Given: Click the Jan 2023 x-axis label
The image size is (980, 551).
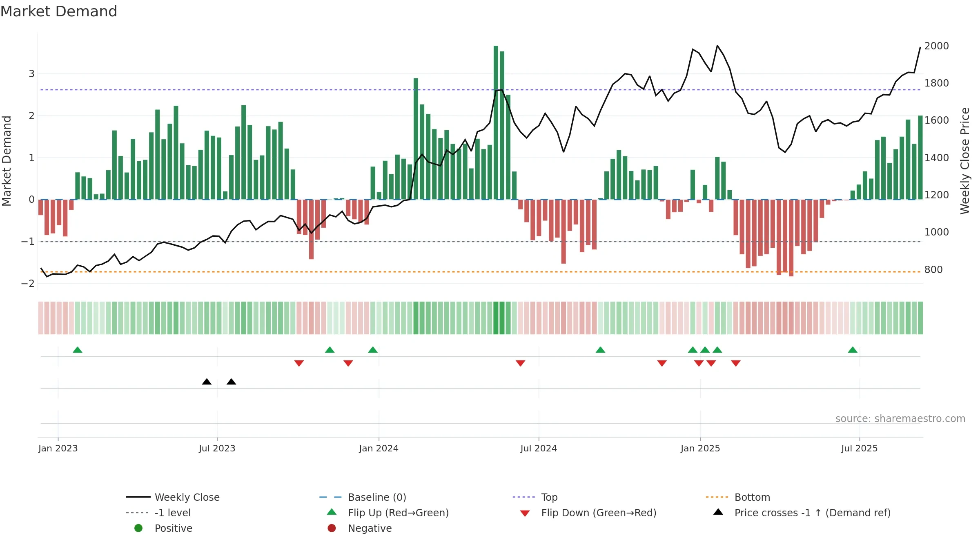Looking at the screenshot, I should (58, 448).
